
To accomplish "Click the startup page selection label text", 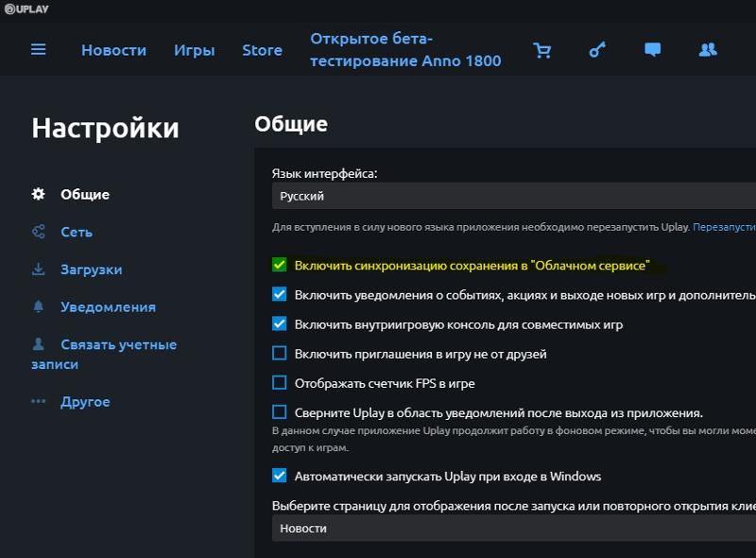I will pos(514,506).
